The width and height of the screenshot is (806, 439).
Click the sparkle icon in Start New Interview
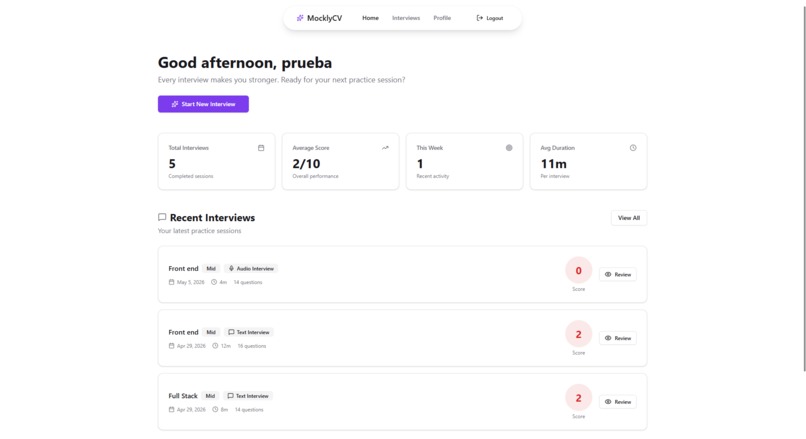pyautogui.click(x=175, y=104)
